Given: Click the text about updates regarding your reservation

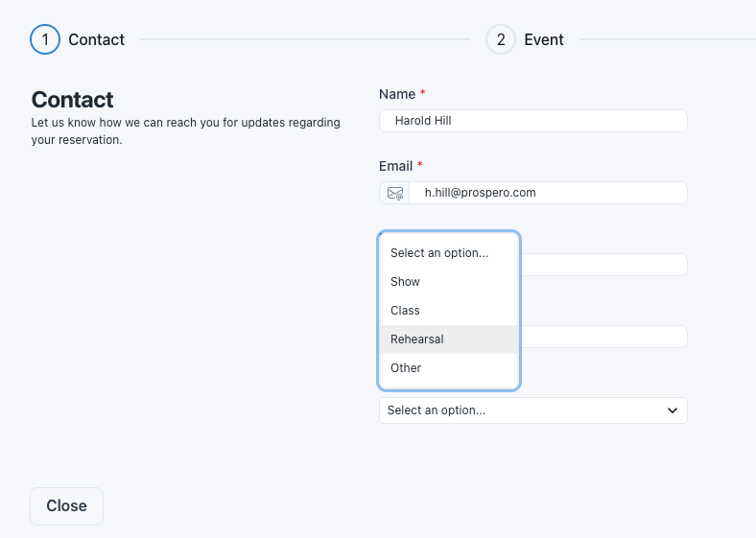Looking at the screenshot, I should pyautogui.click(x=185, y=131).
